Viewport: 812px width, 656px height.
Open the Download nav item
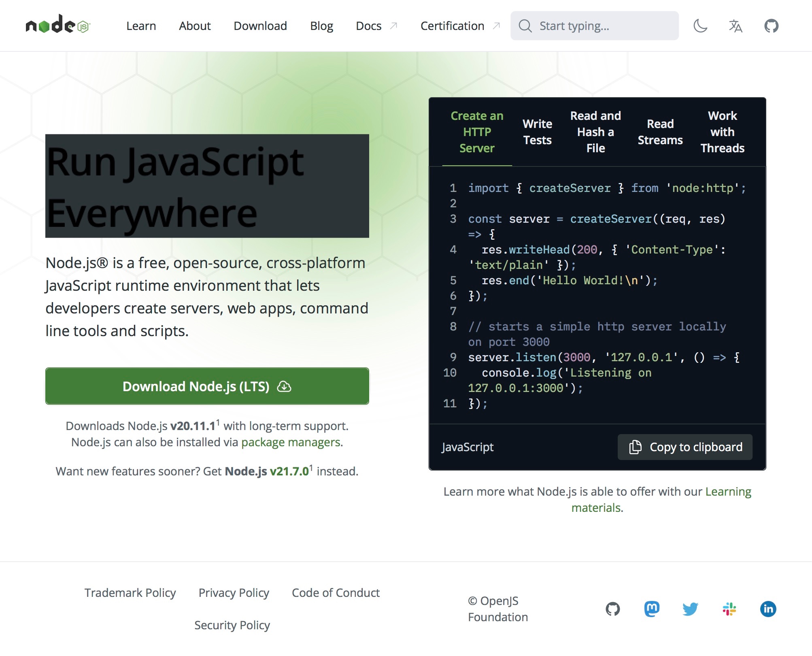click(260, 26)
